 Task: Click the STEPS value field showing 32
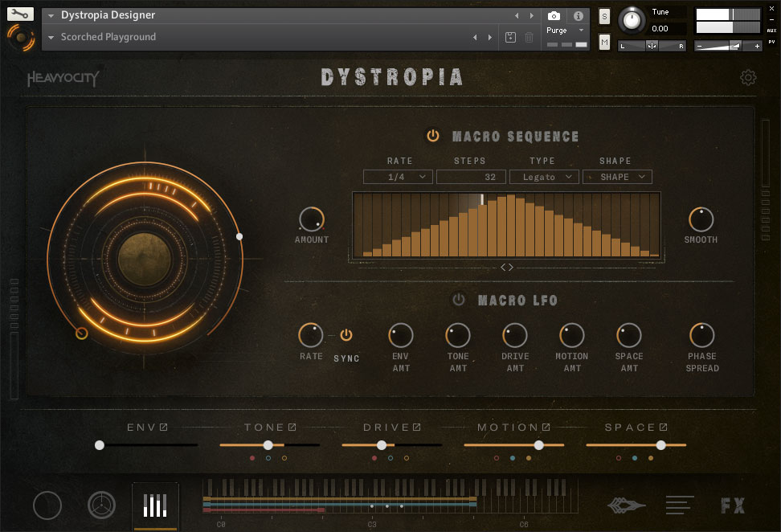tap(471, 177)
